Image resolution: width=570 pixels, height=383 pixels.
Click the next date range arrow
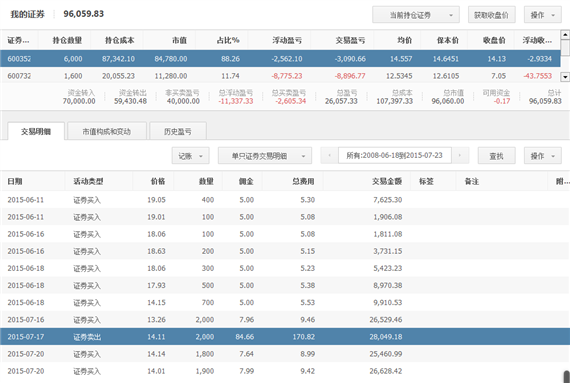460,156
